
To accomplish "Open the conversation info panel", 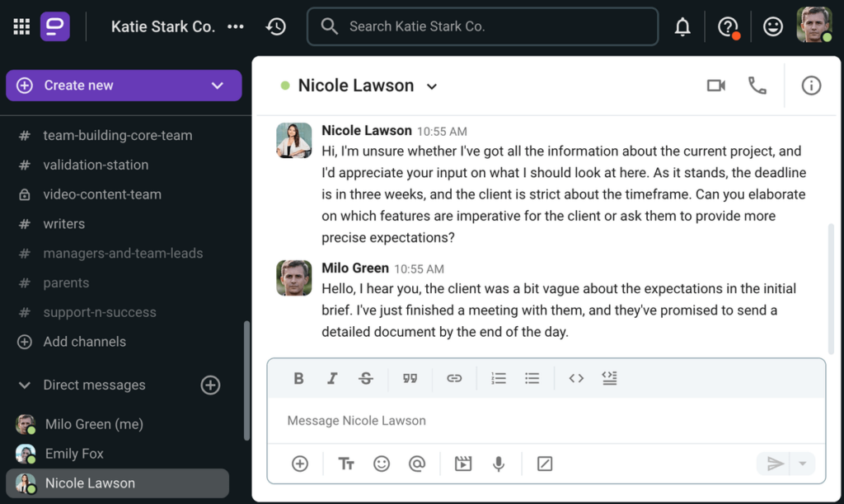I will [811, 85].
